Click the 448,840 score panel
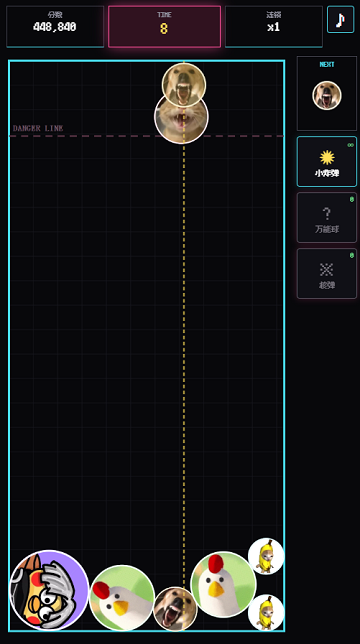Viewport: 360px width, 644px height. (x=55, y=27)
